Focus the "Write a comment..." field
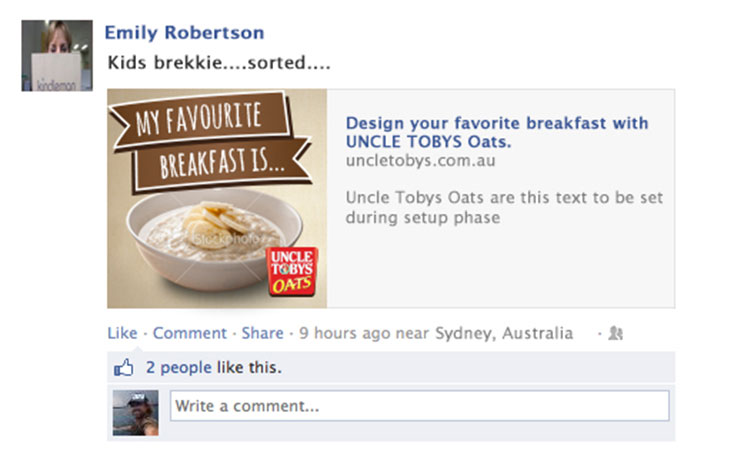The image size is (734, 460). pos(419,407)
